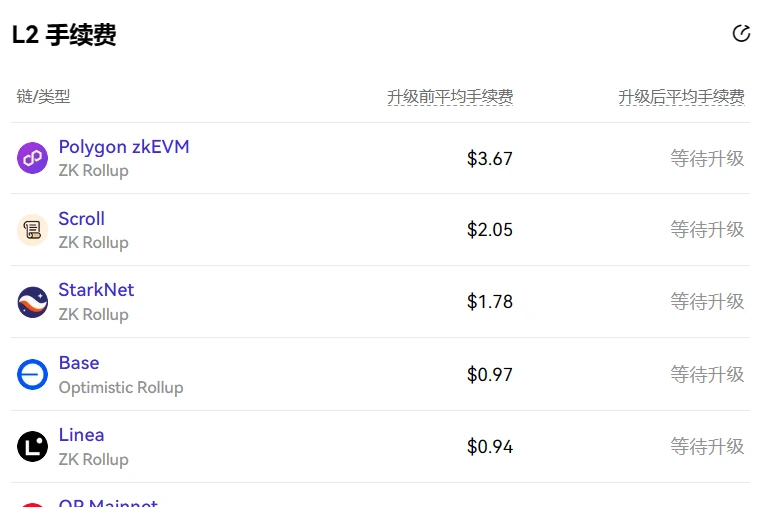This screenshot has height=526, width=766.
Task: Click the 升级前平均手续费 column header
Action: (450, 97)
